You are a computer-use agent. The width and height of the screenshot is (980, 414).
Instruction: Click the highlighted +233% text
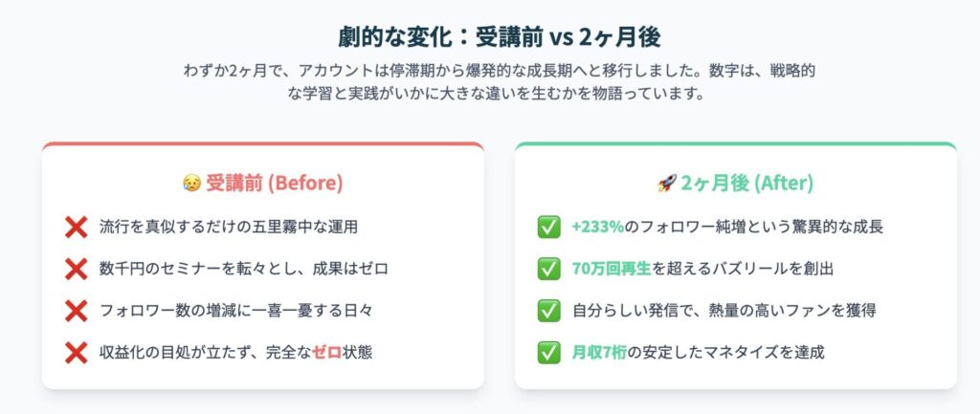[x=597, y=228]
